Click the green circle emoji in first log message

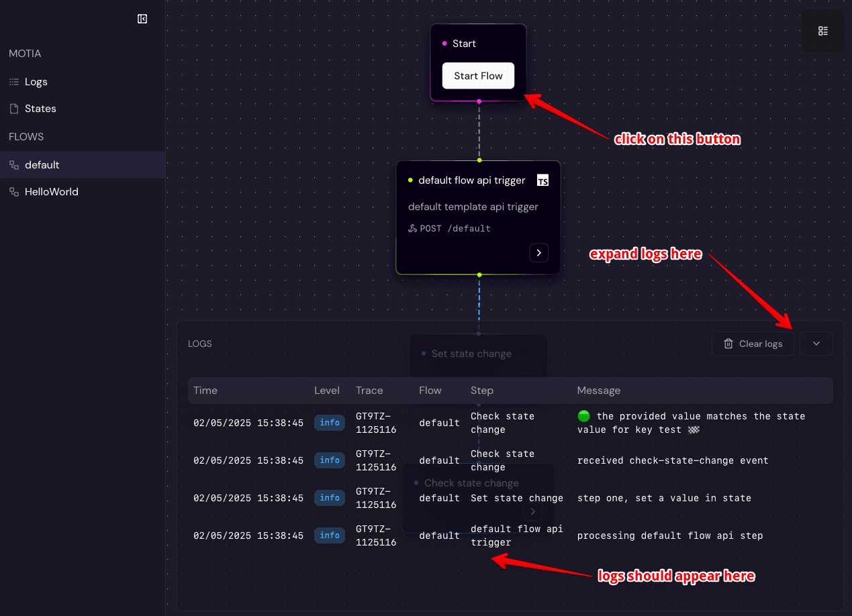[x=583, y=416]
